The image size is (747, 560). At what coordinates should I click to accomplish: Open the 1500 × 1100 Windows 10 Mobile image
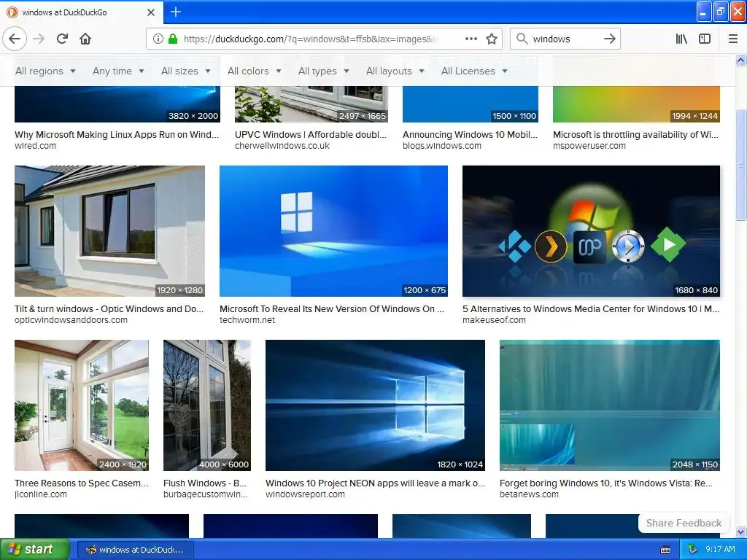click(471, 104)
